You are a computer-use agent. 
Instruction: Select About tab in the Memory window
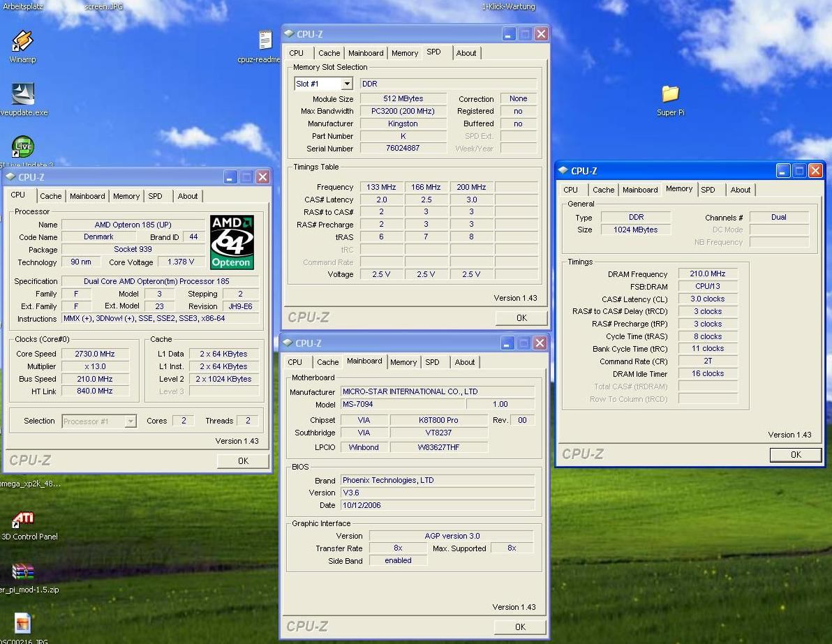click(740, 190)
